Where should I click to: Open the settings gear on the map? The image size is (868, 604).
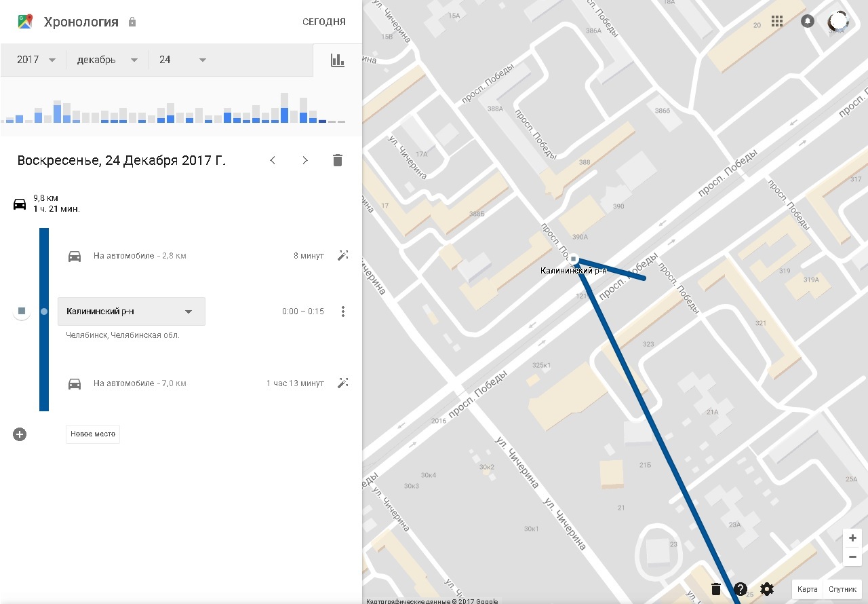(767, 589)
